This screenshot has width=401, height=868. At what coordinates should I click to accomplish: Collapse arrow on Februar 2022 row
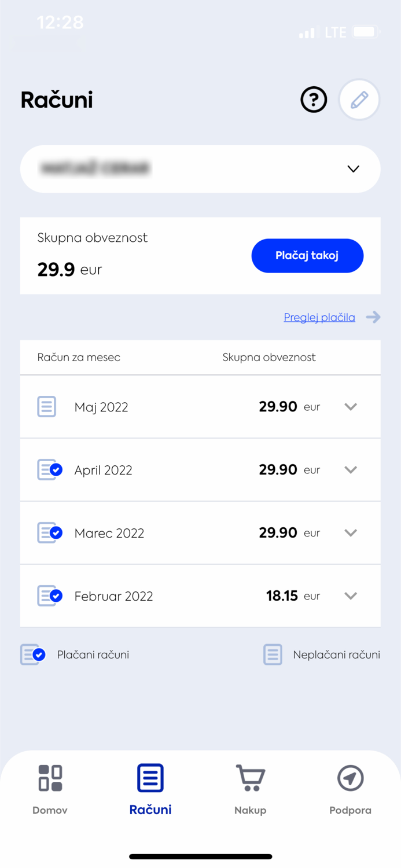tap(350, 596)
